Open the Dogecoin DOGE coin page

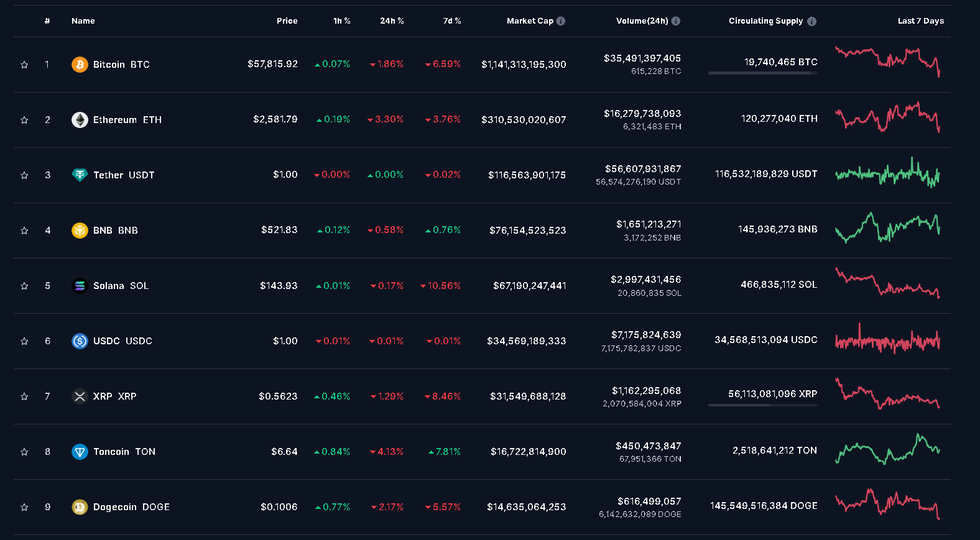click(131, 507)
